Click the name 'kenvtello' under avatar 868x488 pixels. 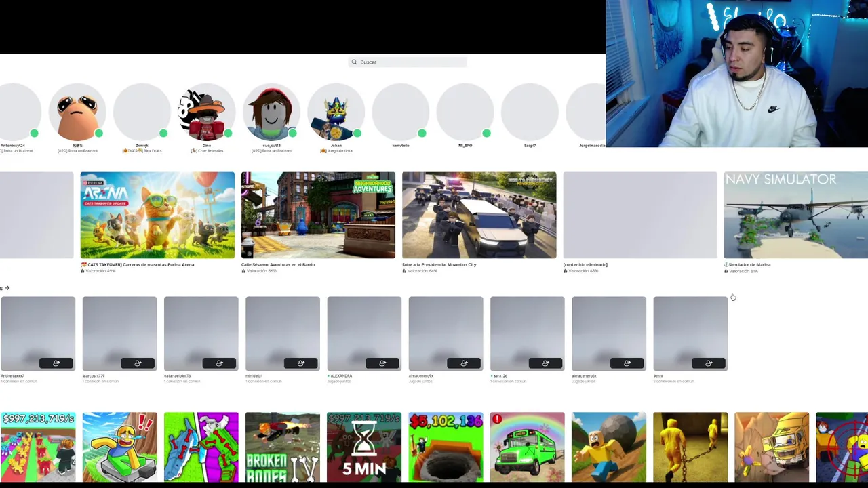click(x=401, y=146)
